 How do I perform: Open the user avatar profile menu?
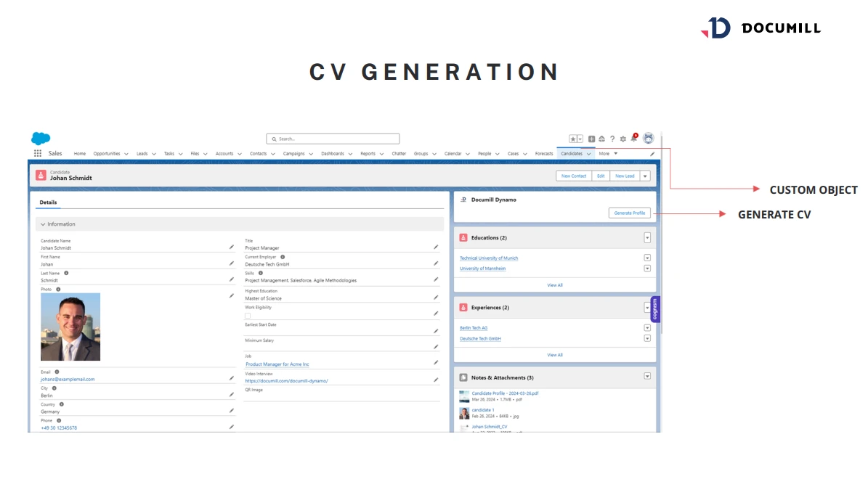tap(649, 139)
